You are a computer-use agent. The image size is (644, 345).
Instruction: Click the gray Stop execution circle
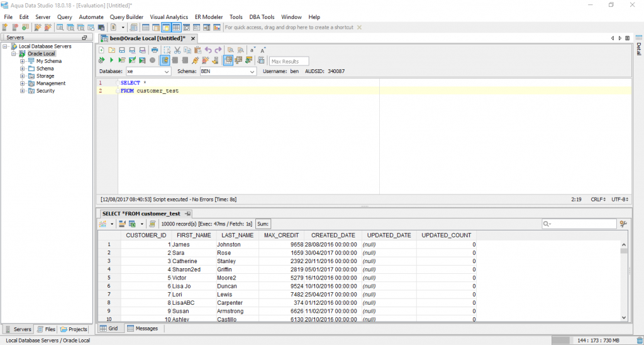coord(152,60)
